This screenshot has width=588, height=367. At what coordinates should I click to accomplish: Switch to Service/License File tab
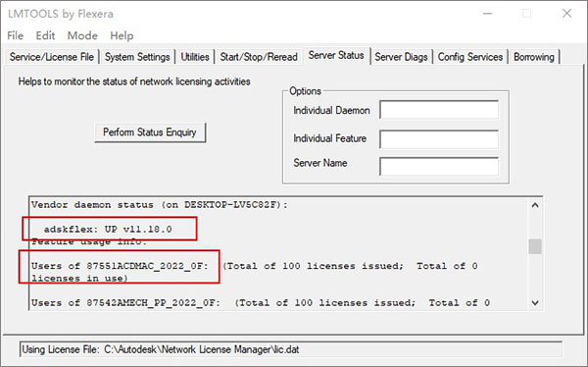click(52, 57)
